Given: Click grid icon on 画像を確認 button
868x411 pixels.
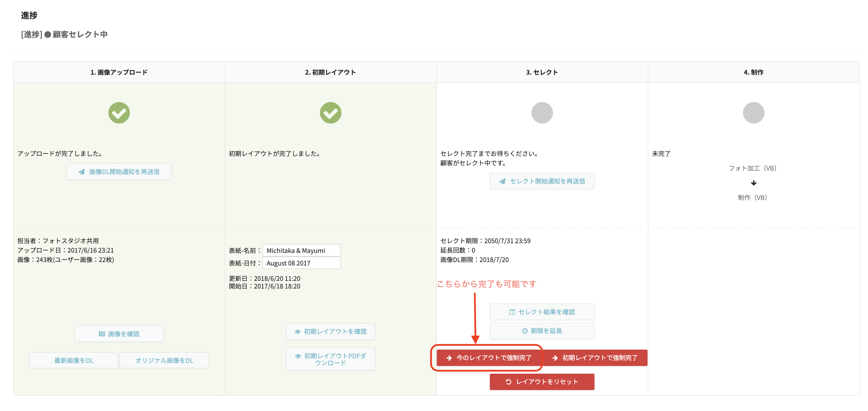Looking at the screenshot, I should [102, 334].
